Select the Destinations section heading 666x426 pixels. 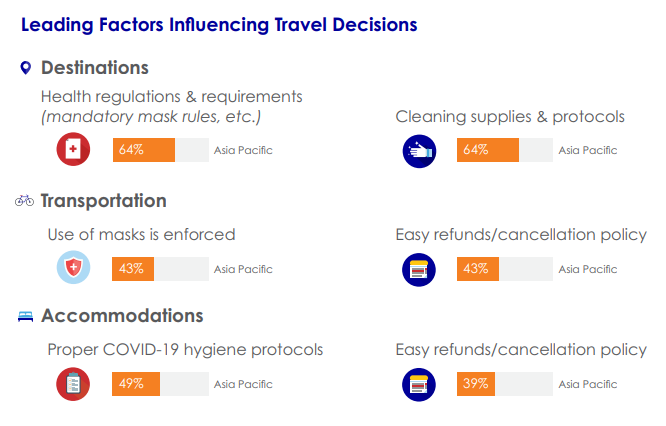click(95, 68)
